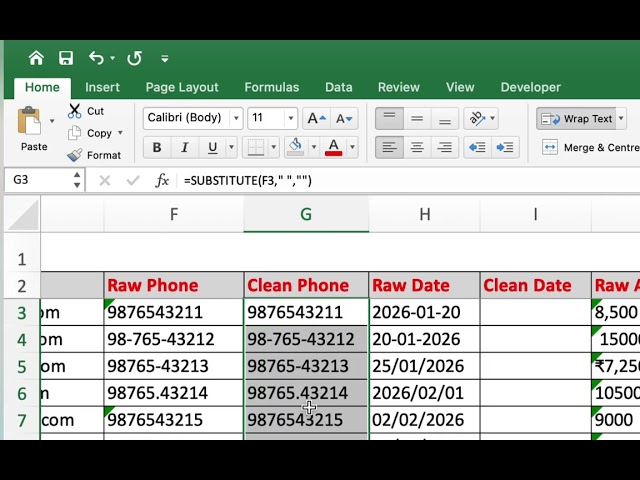Viewport: 640px width, 480px height.
Task: Open the Formulas tab
Action: pyautogui.click(x=272, y=87)
